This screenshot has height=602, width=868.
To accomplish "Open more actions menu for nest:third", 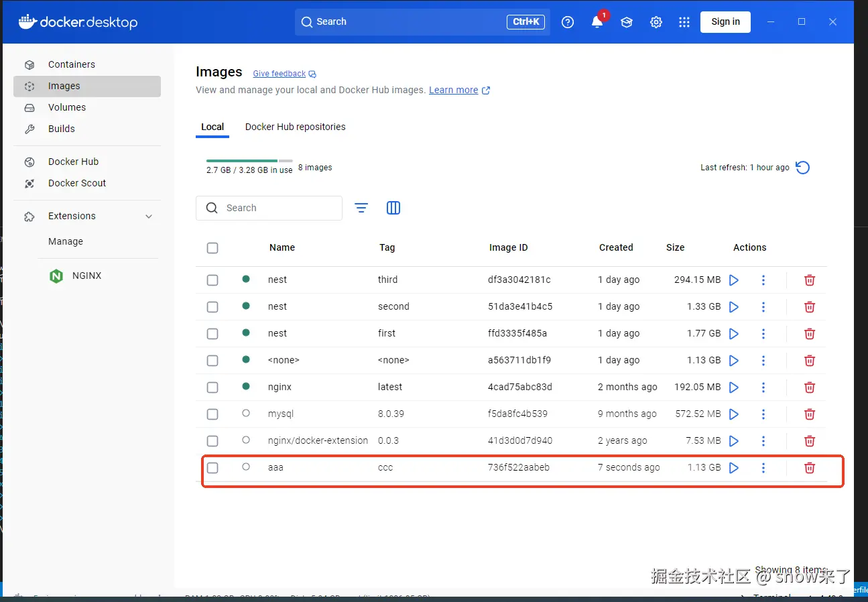I will point(763,280).
